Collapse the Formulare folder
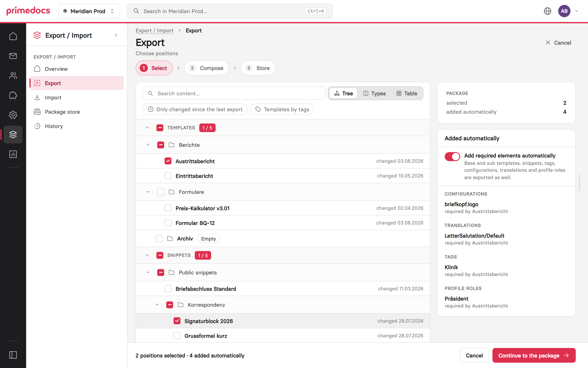 coord(148,192)
